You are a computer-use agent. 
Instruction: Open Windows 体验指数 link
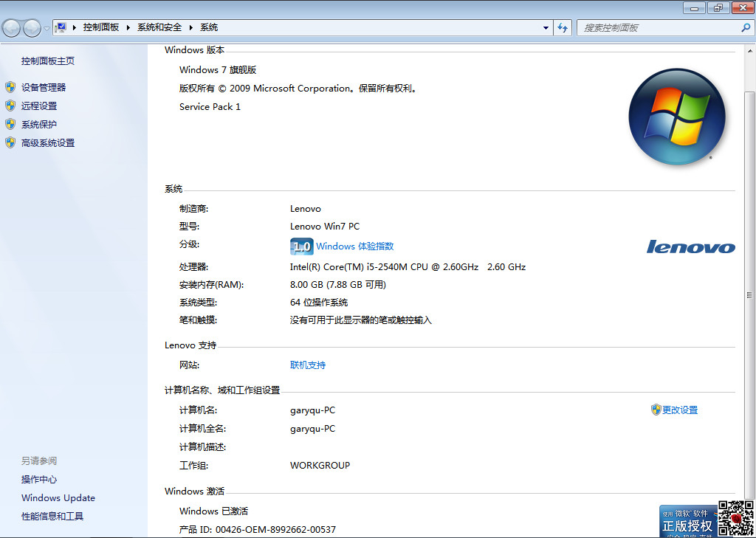[355, 246]
